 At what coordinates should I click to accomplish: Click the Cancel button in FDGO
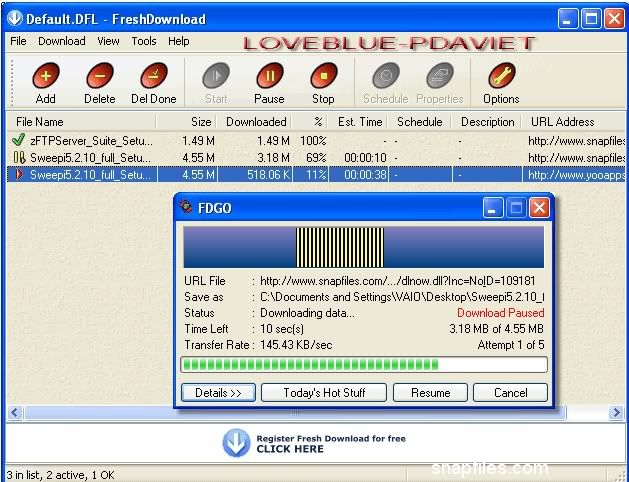click(510, 393)
